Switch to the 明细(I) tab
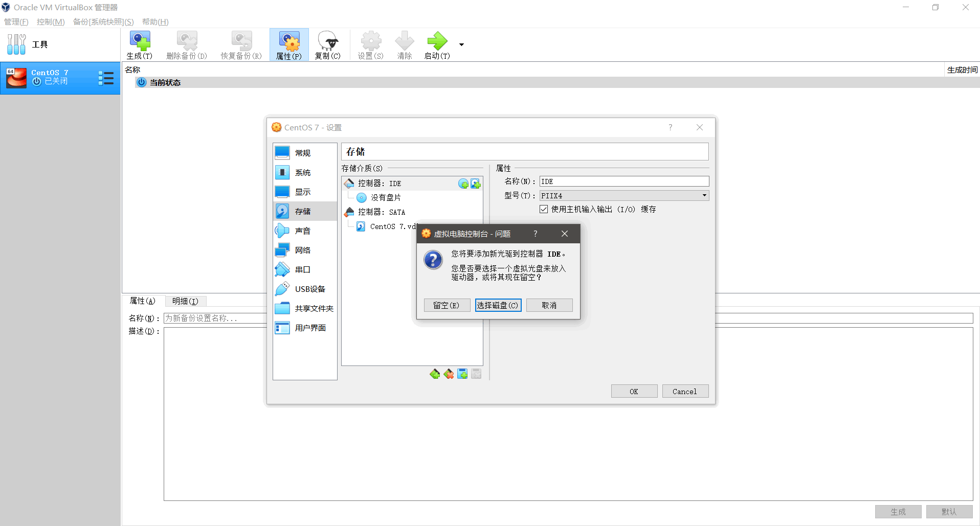The width and height of the screenshot is (980, 526). tap(185, 301)
